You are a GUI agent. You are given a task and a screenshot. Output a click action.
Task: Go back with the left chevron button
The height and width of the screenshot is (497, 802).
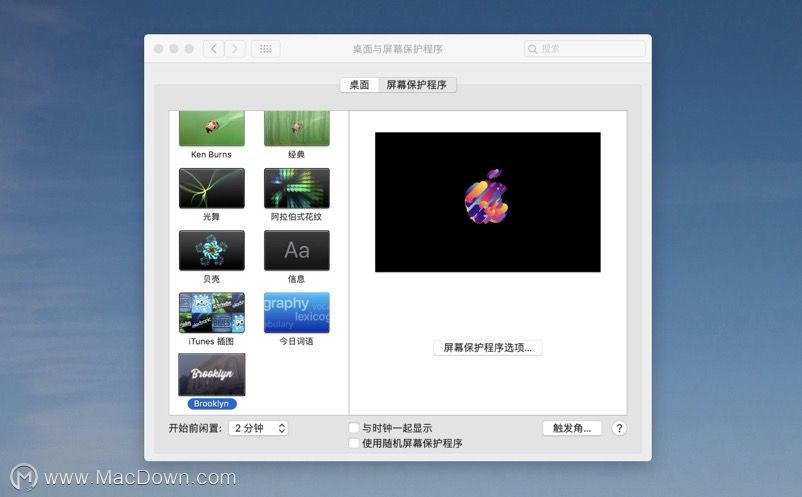(x=214, y=49)
